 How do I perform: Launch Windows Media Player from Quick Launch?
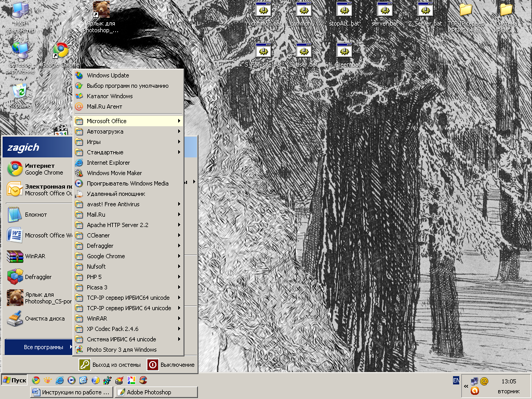pyautogui.click(x=71, y=380)
